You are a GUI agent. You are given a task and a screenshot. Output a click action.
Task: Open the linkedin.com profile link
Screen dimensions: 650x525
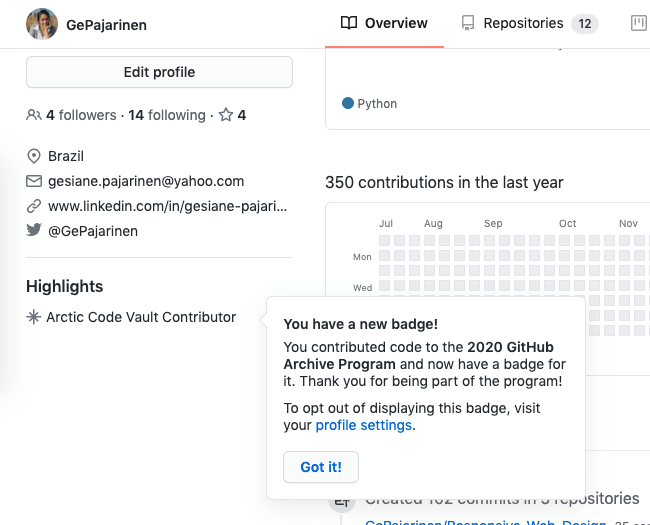pyautogui.click(x=167, y=206)
